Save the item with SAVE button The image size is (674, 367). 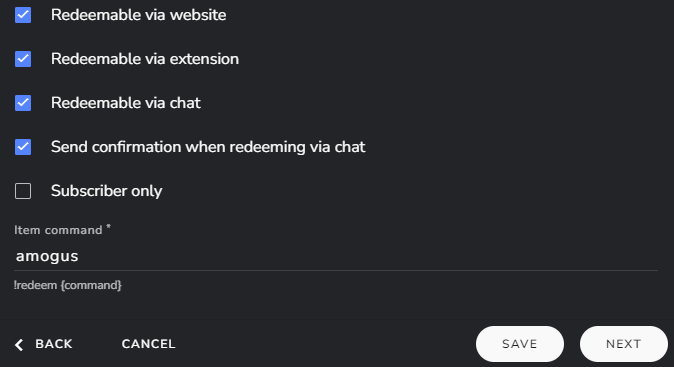(520, 344)
